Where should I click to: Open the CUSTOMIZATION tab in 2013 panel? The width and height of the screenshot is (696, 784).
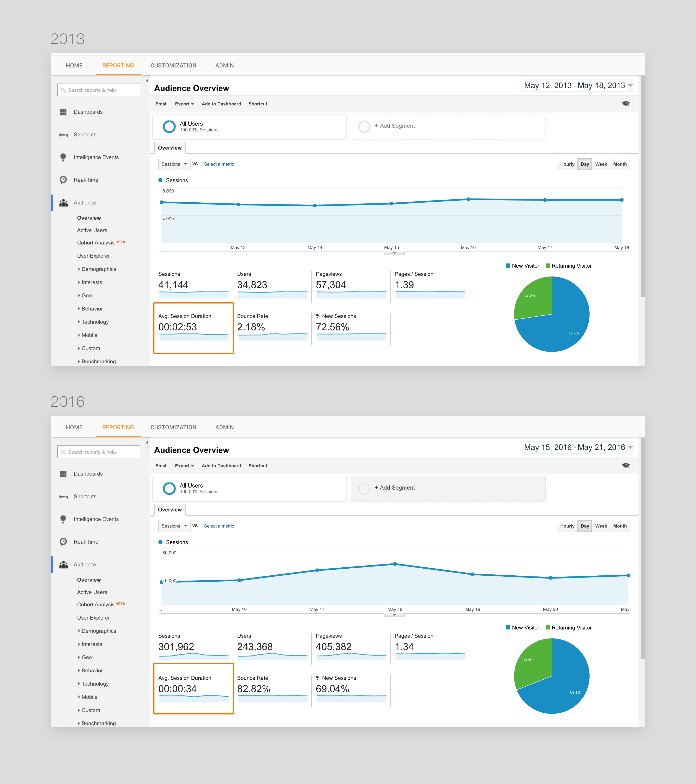[173, 66]
